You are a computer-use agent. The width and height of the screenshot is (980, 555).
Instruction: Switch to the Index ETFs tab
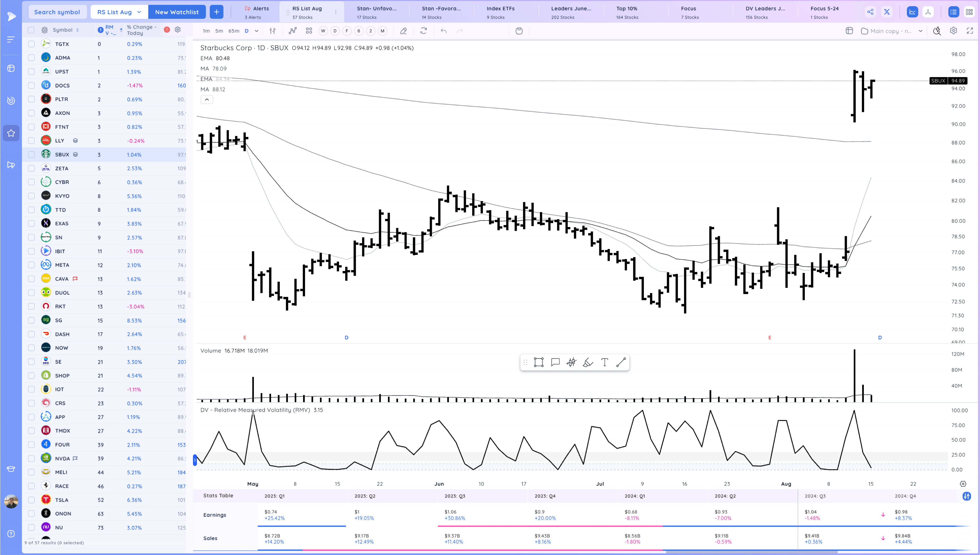point(500,12)
